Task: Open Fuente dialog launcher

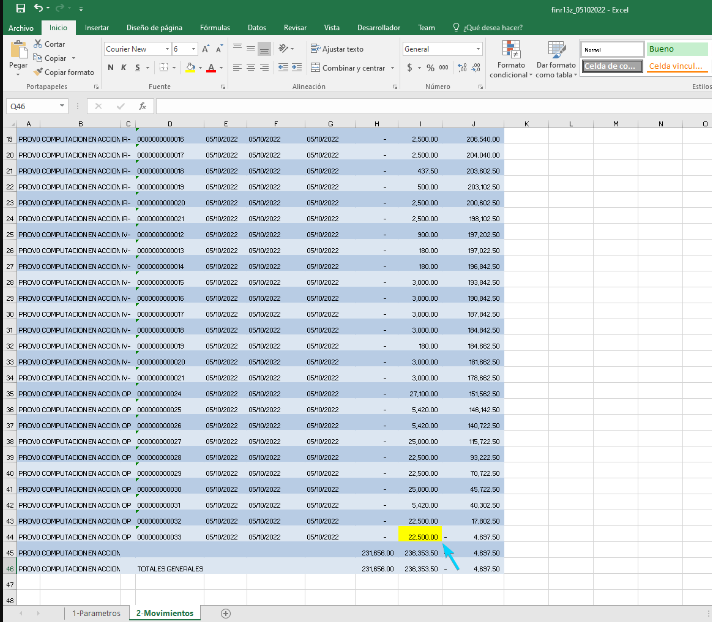Action: coord(222,86)
